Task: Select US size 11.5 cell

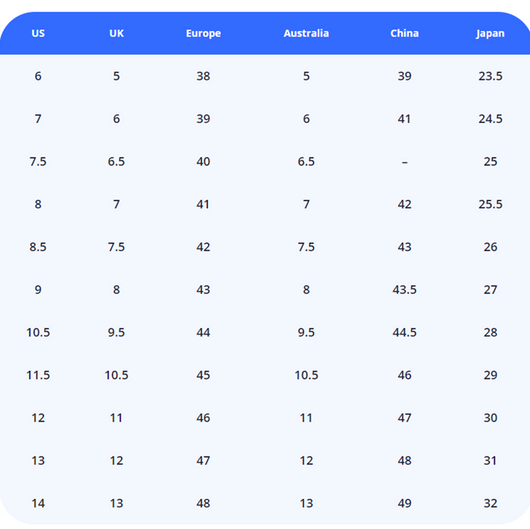Action: (38, 375)
